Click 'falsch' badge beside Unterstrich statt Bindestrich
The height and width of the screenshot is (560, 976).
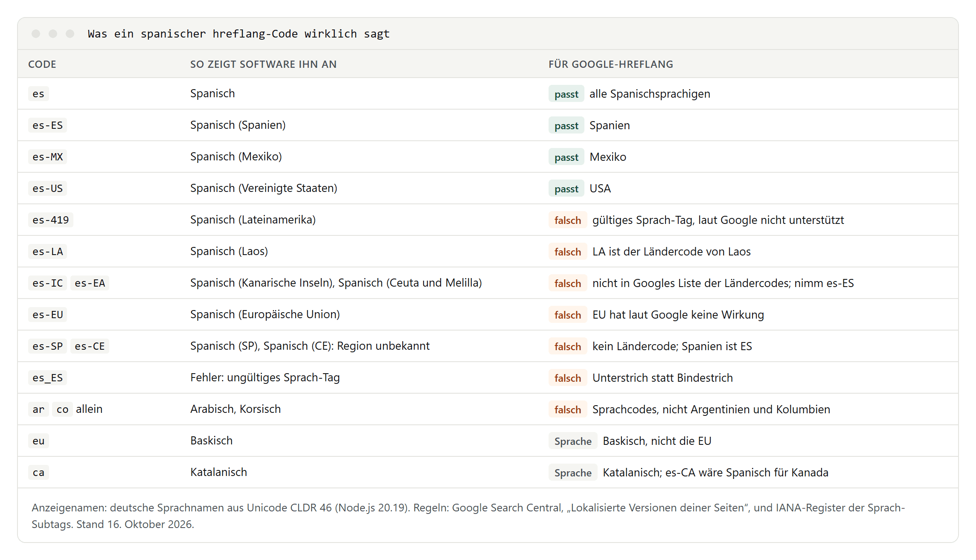(x=567, y=378)
